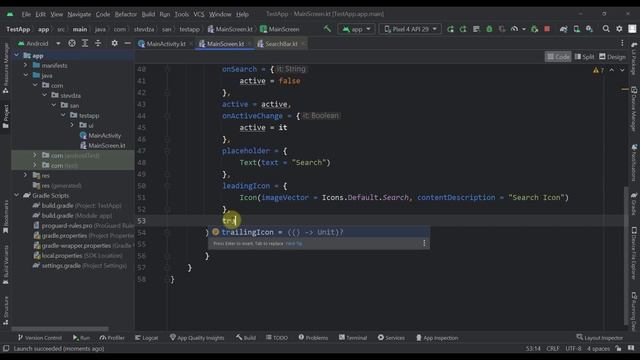The height and width of the screenshot is (360, 640).
Task: Click Project panel horizontal scrollbar
Action: [60, 329]
